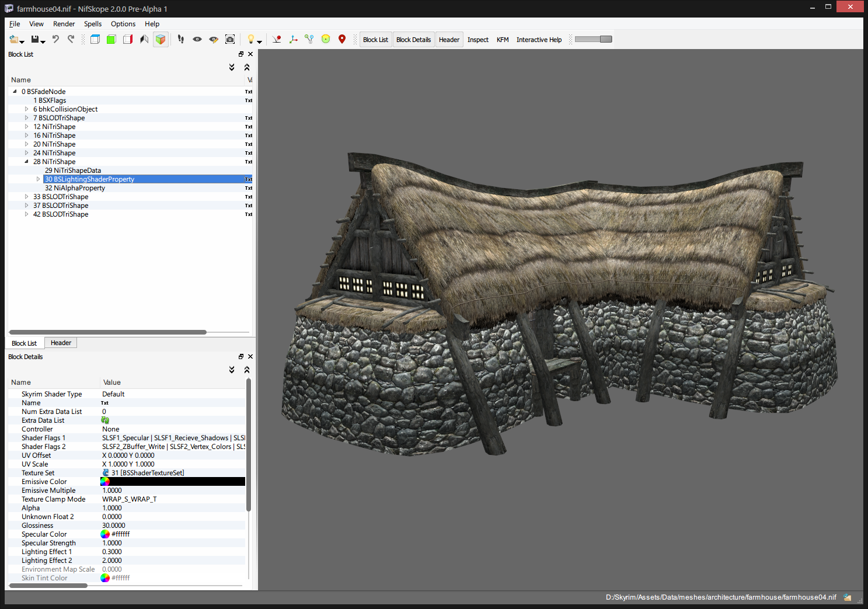This screenshot has width=868, height=609.
Task: Open the Spells menu
Action: click(x=92, y=24)
